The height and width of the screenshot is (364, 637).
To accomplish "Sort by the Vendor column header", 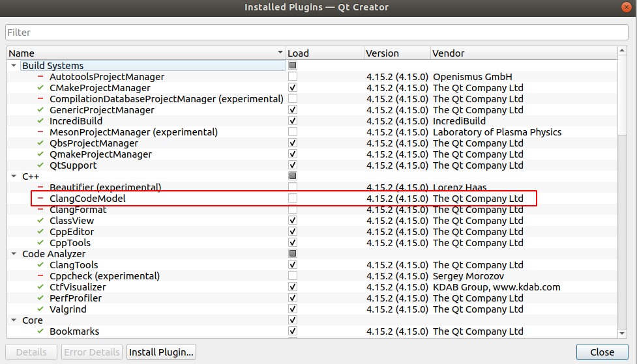I will [524, 53].
